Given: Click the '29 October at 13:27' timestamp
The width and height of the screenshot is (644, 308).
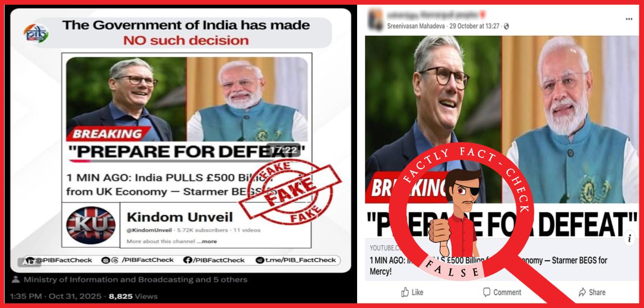Looking at the screenshot, I should pos(475,26).
